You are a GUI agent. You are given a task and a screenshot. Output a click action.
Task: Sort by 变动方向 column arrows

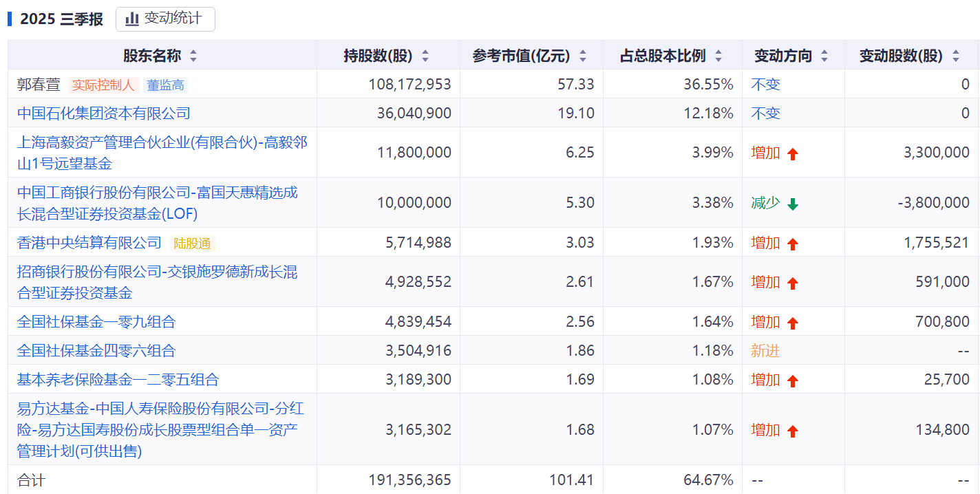[x=824, y=56]
